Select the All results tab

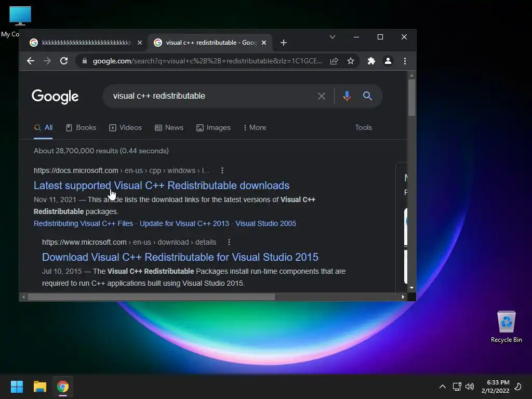43,128
